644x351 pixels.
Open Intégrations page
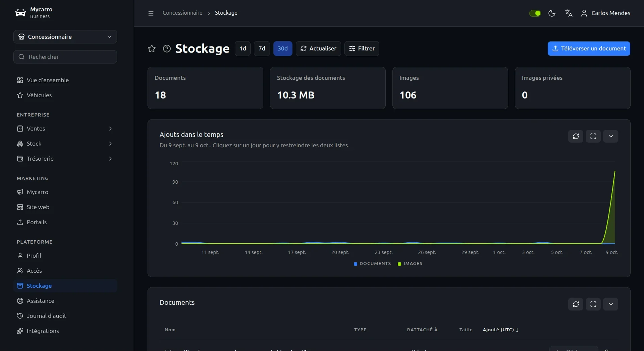(65, 331)
